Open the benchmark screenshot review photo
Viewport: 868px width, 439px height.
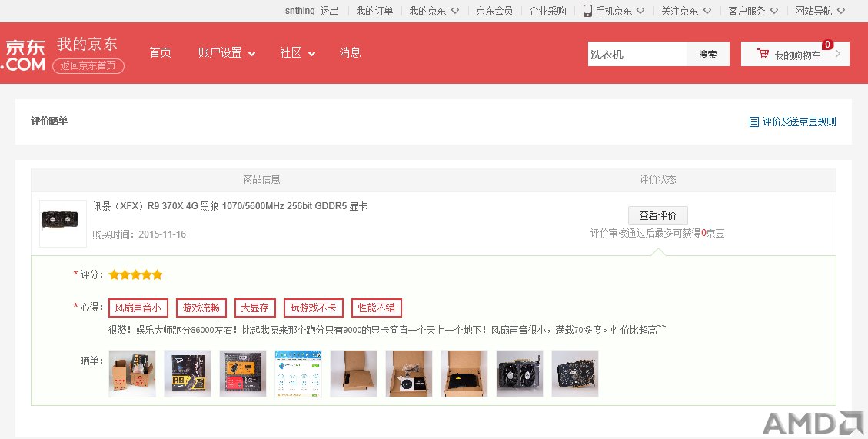pos(298,374)
